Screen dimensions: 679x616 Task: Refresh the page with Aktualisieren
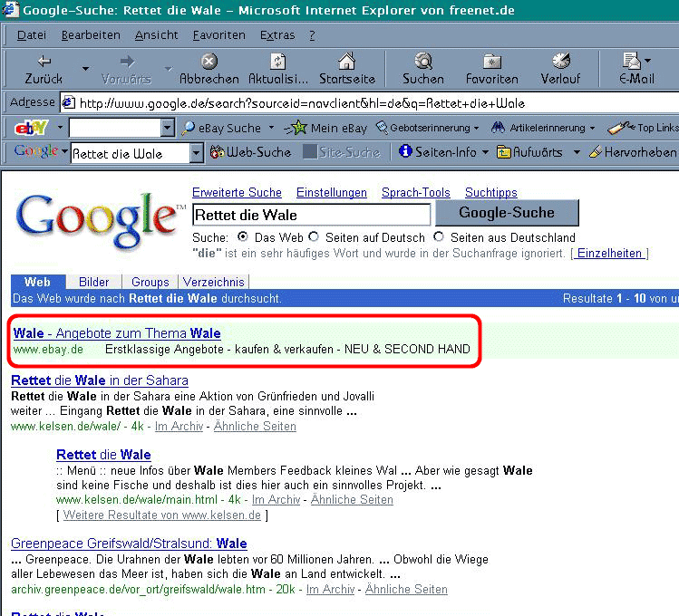tap(278, 69)
